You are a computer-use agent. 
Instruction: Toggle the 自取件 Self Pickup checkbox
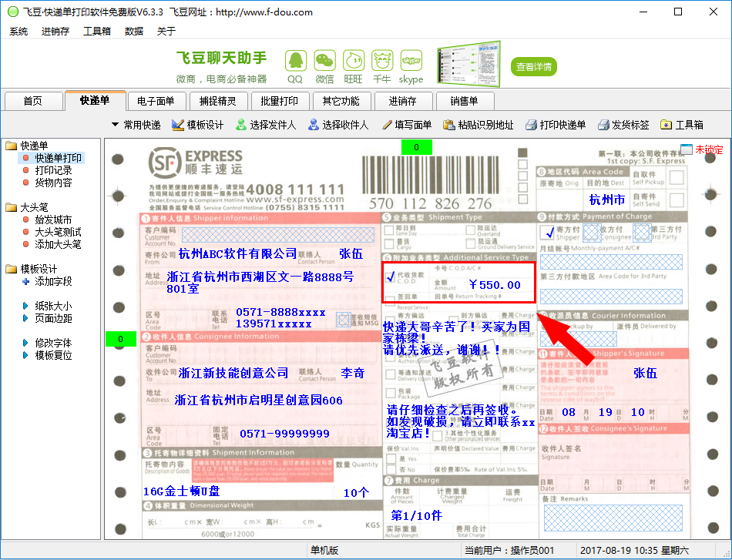(x=677, y=177)
